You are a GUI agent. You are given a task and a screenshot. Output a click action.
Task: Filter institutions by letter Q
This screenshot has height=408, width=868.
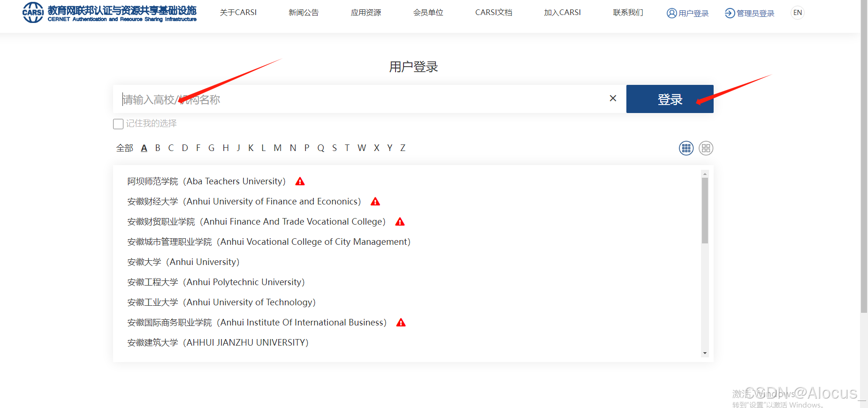[x=321, y=148]
